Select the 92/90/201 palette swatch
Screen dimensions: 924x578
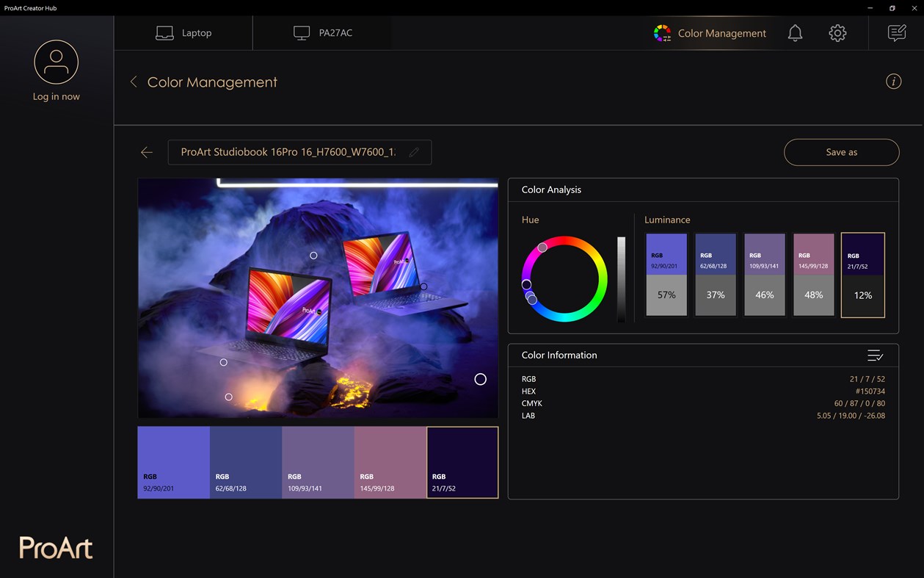coord(173,463)
